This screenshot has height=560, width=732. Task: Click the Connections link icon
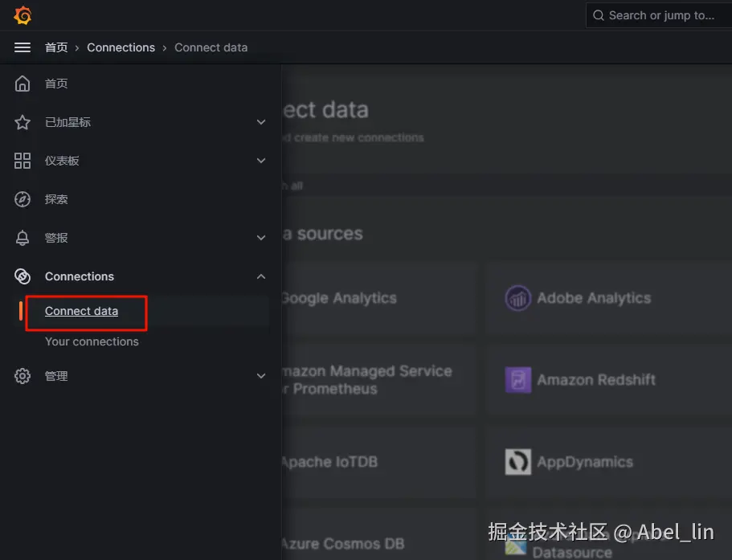click(22, 276)
